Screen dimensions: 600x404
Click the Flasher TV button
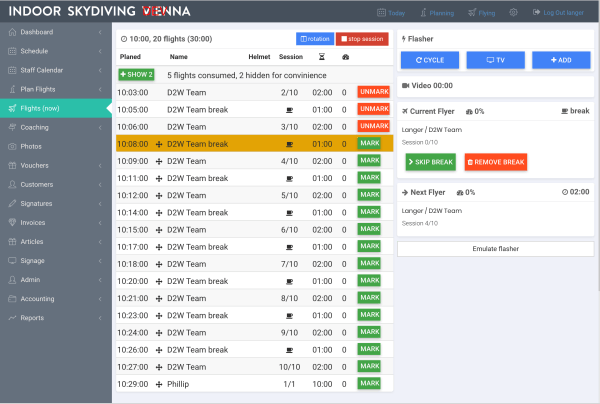coord(496,60)
